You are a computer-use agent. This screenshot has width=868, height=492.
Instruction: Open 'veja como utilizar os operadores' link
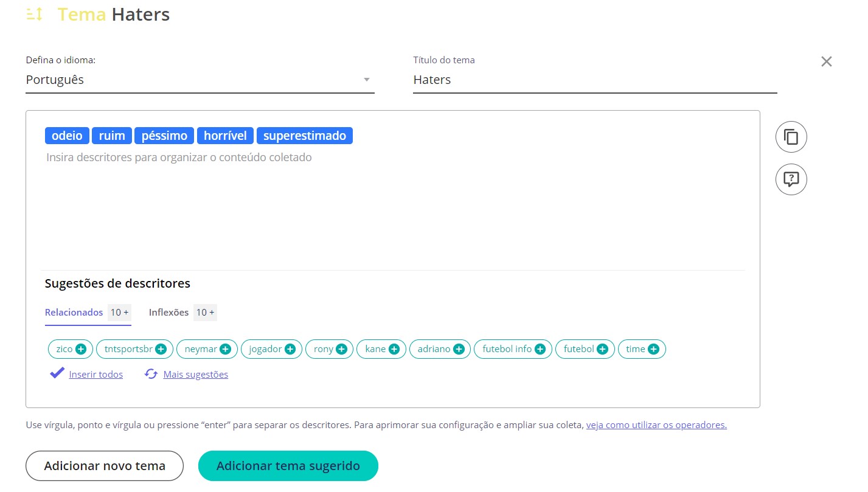tap(656, 425)
